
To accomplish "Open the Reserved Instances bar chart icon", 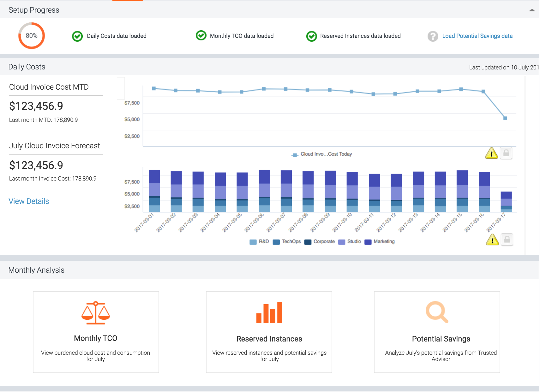I will pos(269,312).
